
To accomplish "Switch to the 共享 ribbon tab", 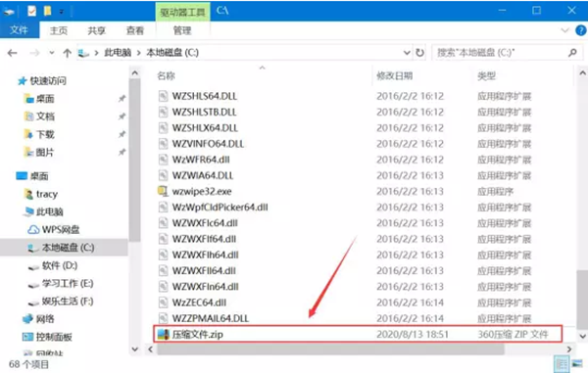I will point(96,30).
